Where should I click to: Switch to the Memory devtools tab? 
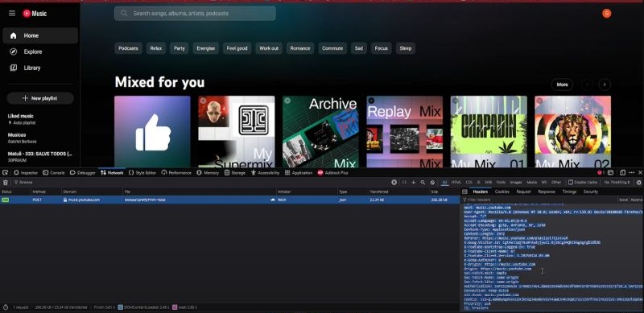point(208,173)
